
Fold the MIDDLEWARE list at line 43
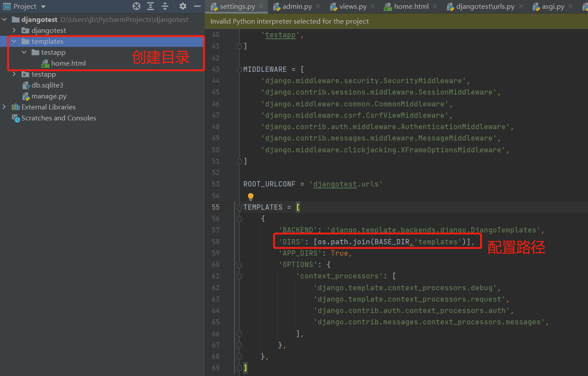(x=239, y=69)
